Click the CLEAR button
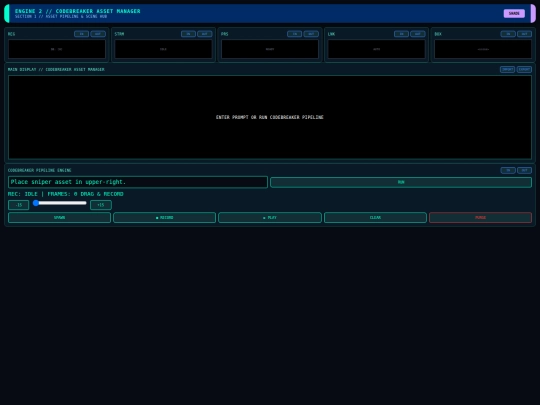540x405 pixels. tap(375, 218)
